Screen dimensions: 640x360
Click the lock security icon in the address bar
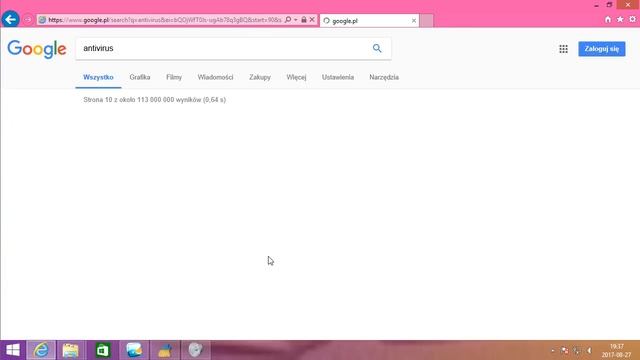click(304, 20)
